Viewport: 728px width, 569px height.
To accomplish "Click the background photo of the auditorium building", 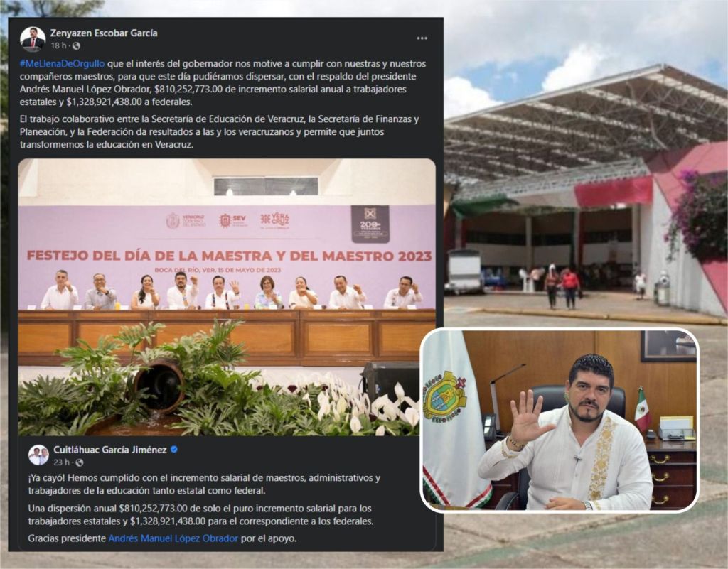I will [x=586, y=185].
